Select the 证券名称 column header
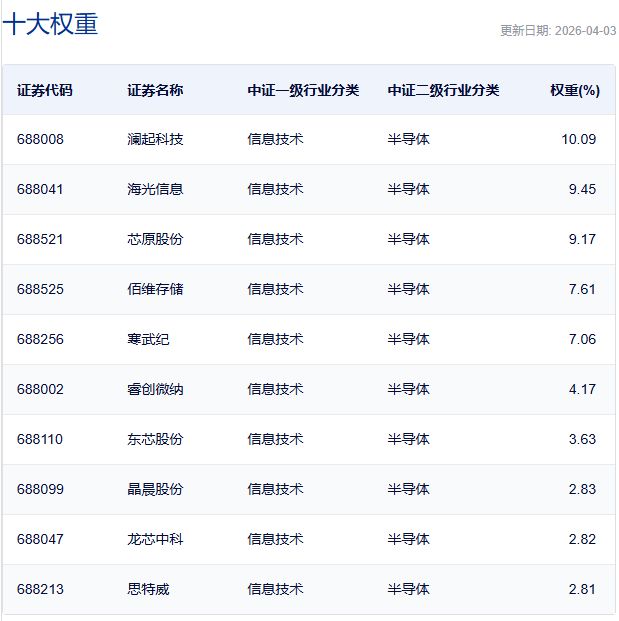The image size is (619, 621). (155, 90)
